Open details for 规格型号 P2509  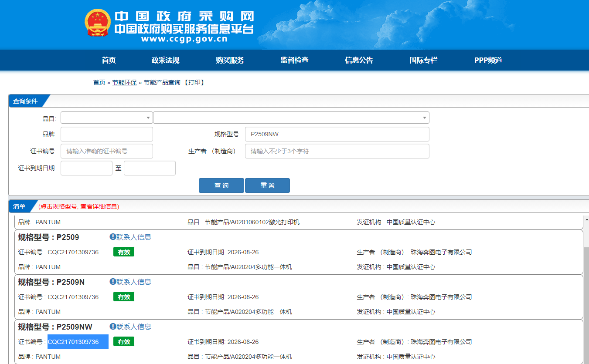click(x=48, y=237)
